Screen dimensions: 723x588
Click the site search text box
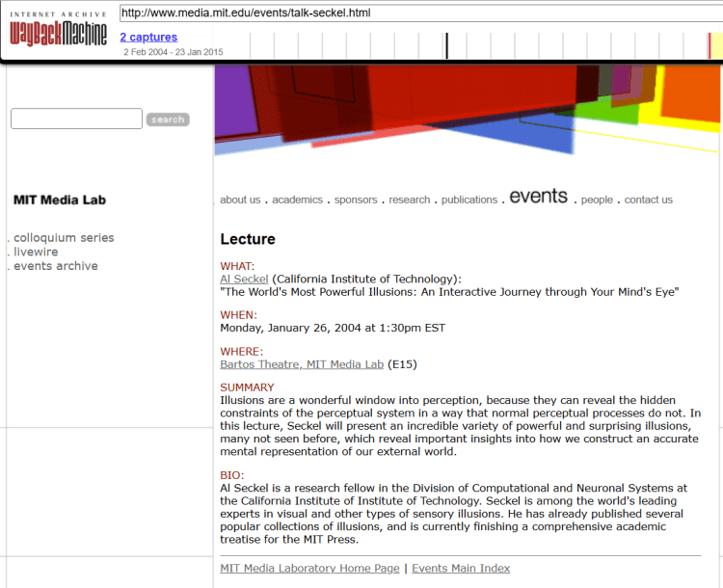76,119
